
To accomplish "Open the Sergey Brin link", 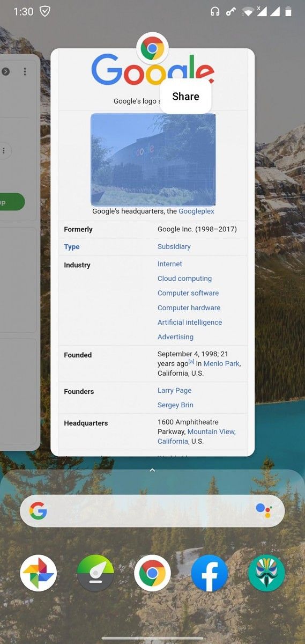I will [176, 405].
